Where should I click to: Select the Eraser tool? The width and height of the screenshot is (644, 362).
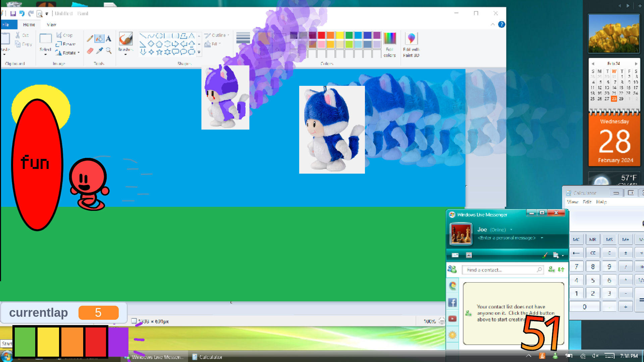point(90,51)
